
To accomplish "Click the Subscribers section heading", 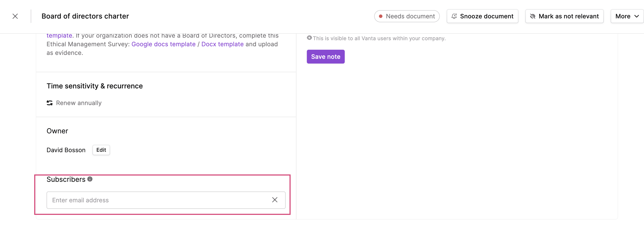I will [x=66, y=179].
